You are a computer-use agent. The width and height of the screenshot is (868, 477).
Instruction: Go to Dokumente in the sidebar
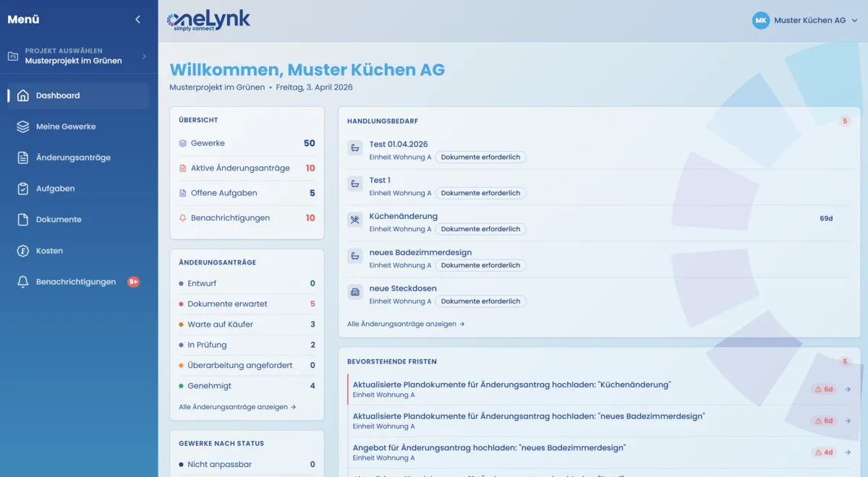tap(59, 220)
